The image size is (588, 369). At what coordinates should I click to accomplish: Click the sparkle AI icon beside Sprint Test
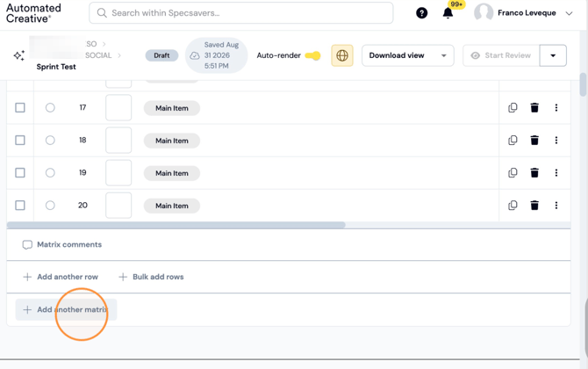coord(19,55)
